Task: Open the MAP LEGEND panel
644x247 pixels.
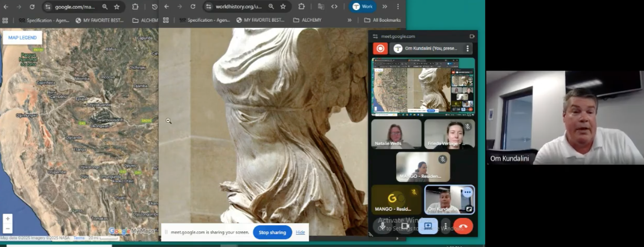Action: tap(22, 38)
